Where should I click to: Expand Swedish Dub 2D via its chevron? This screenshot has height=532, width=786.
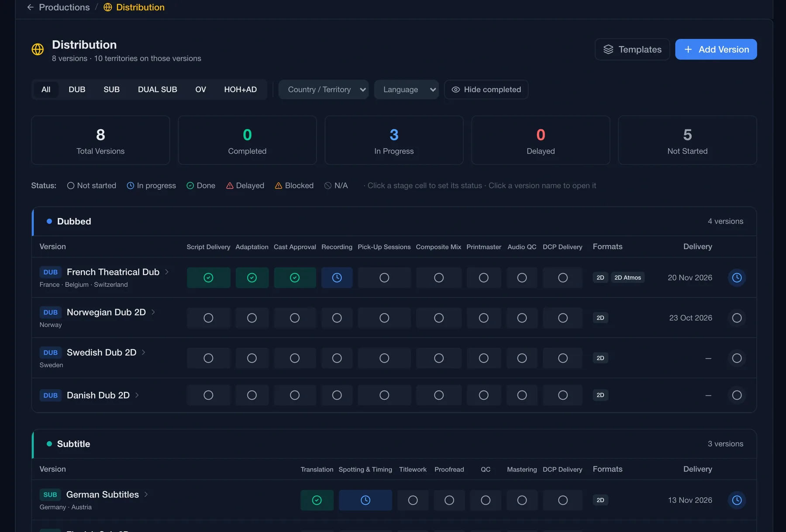[x=144, y=352]
